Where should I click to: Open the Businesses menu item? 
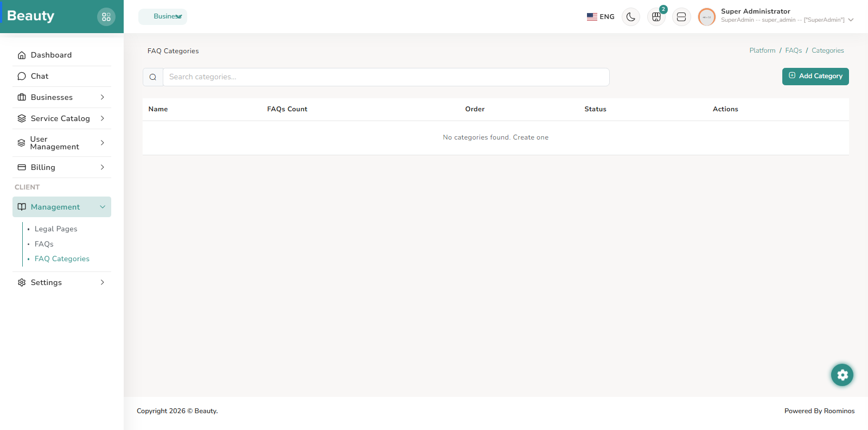[x=62, y=97]
